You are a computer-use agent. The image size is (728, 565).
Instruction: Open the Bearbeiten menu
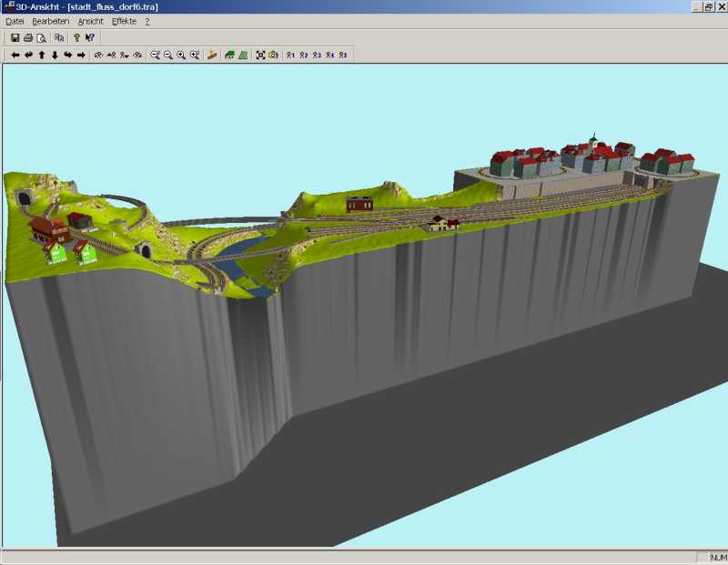click(50, 21)
